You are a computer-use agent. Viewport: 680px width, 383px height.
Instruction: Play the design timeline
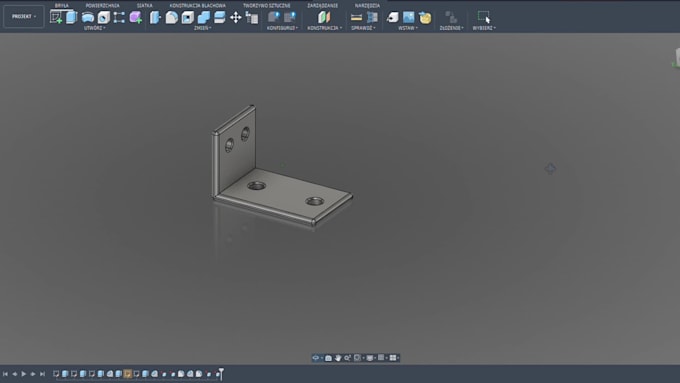(24, 374)
